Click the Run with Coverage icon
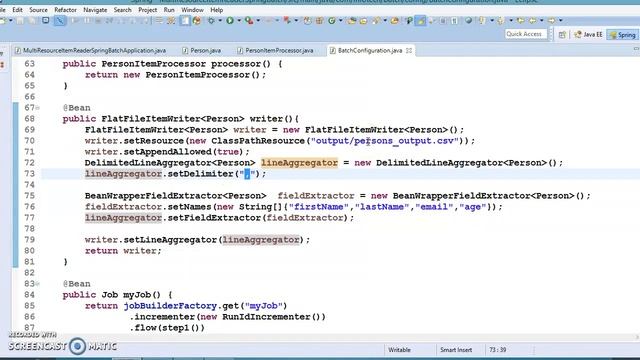The image size is (640, 360). 249,20
